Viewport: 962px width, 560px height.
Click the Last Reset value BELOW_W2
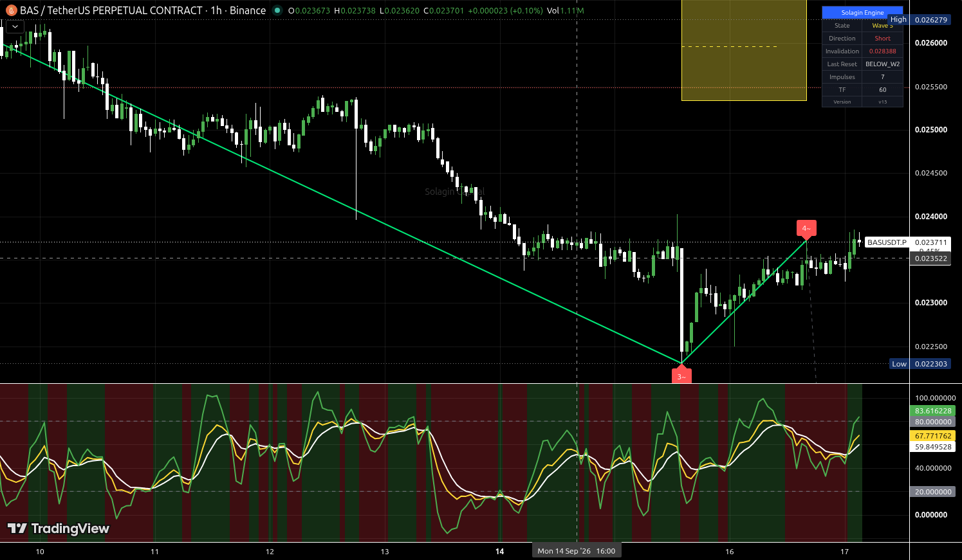click(882, 64)
